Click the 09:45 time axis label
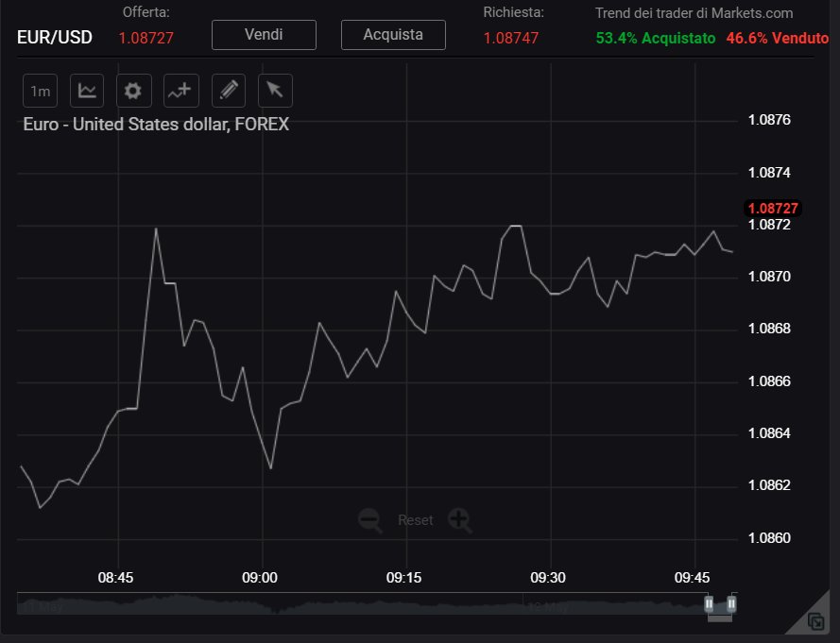840x643 pixels. click(x=693, y=578)
